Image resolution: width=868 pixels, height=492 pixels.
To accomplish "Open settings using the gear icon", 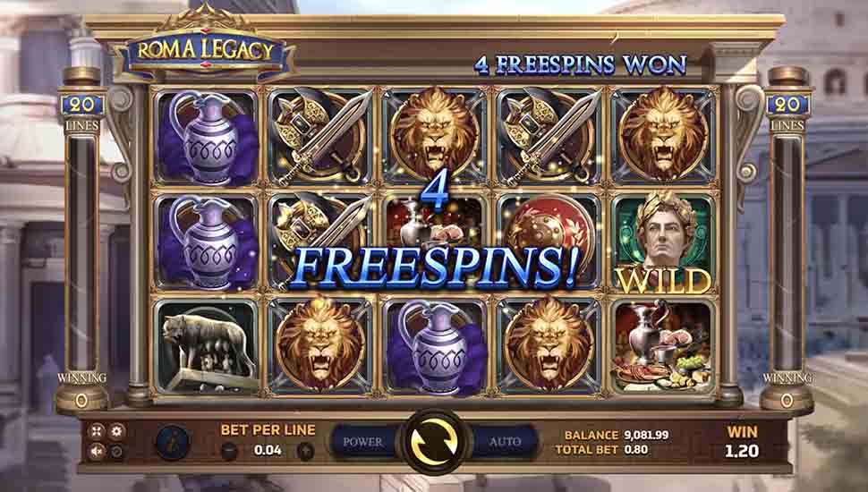I will [x=117, y=431].
